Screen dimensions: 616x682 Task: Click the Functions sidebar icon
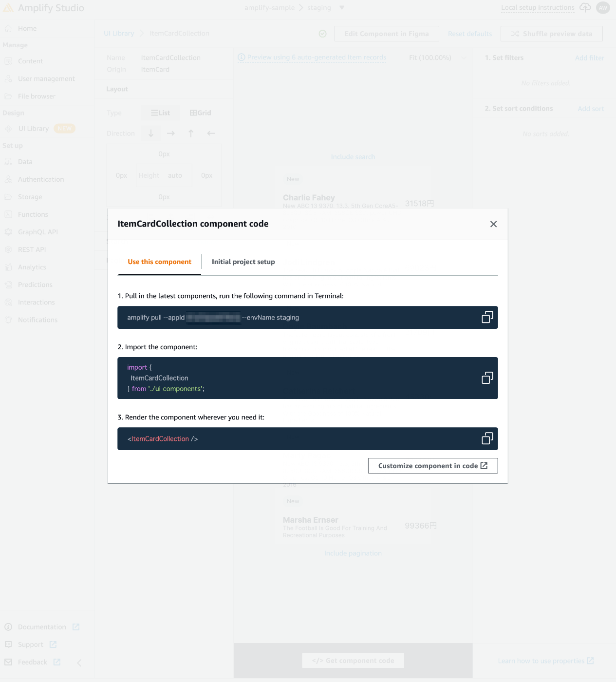[8, 214]
